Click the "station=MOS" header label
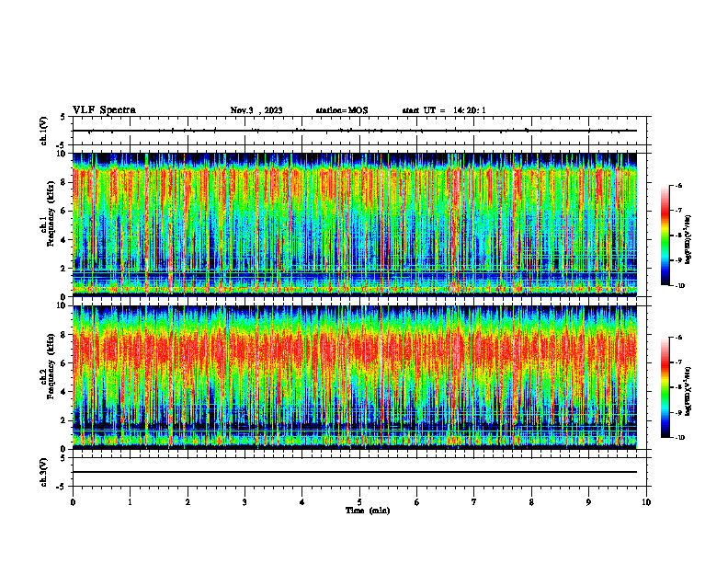728x563 pixels. (342, 110)
